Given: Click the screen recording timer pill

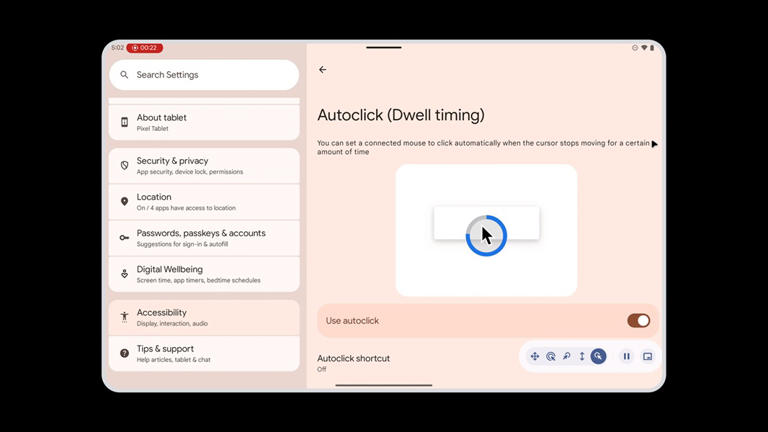Looking at the screenshot, I should pos(145,48).
